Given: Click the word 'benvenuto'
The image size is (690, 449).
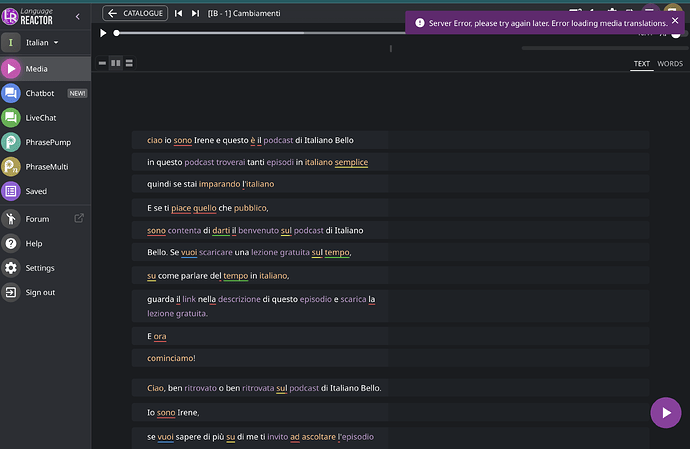Looking at the screenshot, I should click(258, 231).
